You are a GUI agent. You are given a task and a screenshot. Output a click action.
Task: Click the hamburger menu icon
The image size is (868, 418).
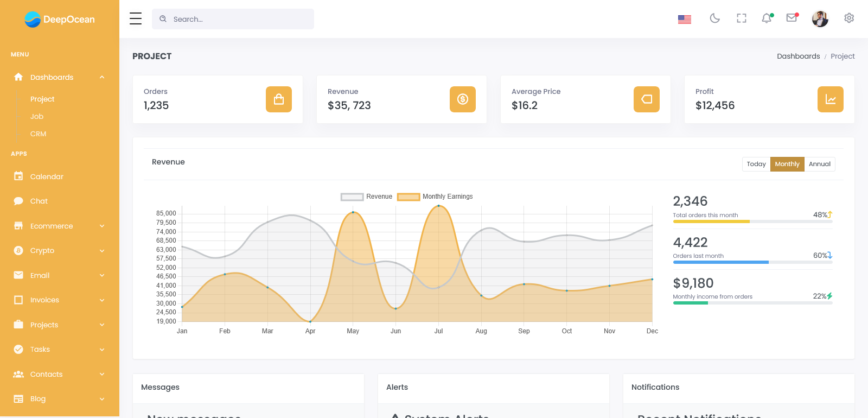click(136, 19)
